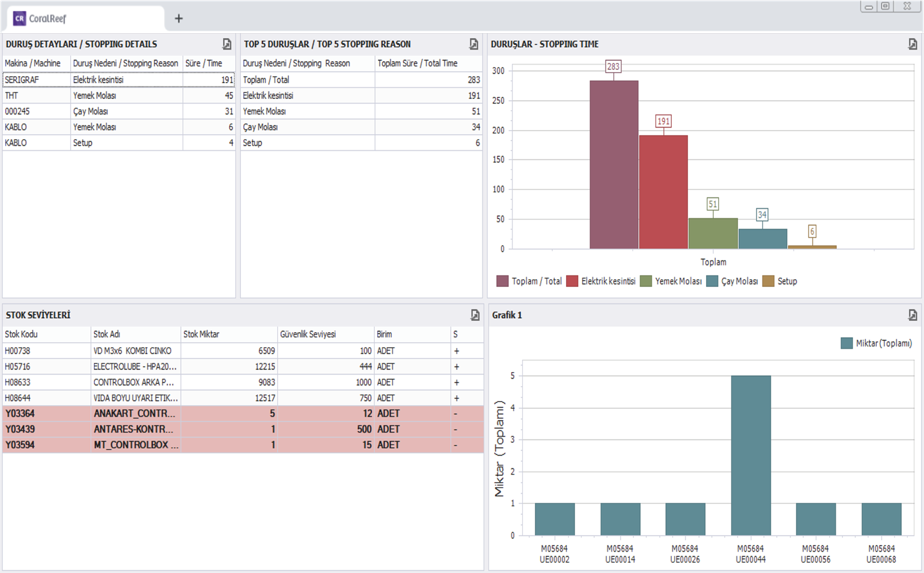This screenshot has height=573, width=924.
Task: Sort by Süre / Time column header
Action: point(204,63)
